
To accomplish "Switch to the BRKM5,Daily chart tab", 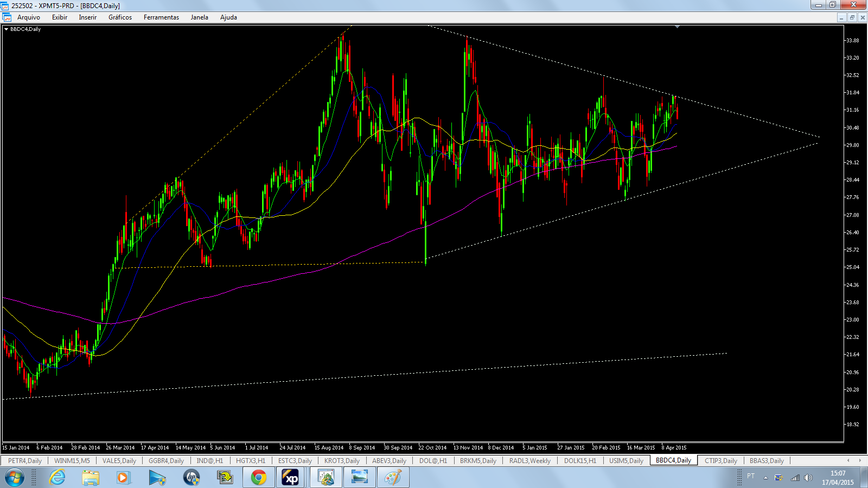I will (x=478, y=461).
